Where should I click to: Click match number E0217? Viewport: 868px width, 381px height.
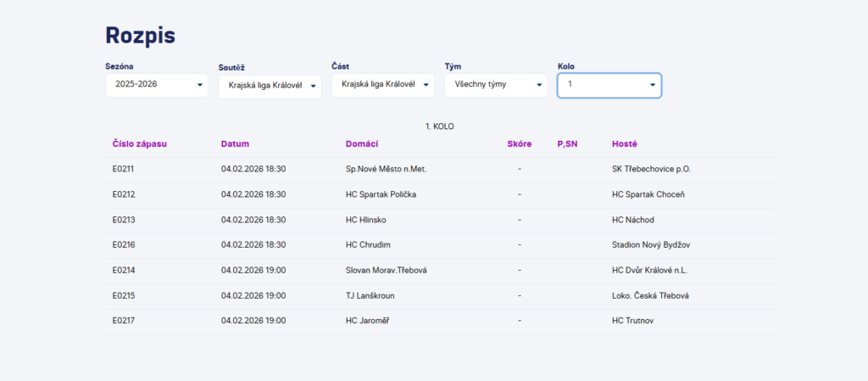coord(124,321)
